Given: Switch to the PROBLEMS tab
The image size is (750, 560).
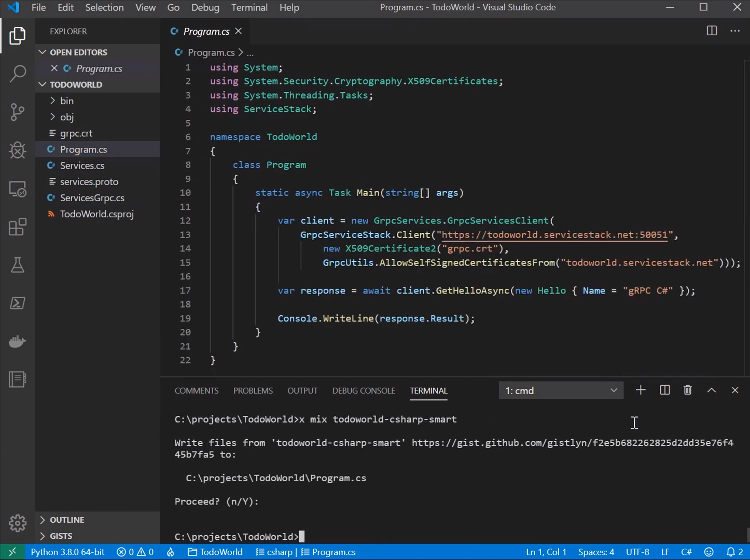Looking at the screenshot, I should tap(253, 390).
